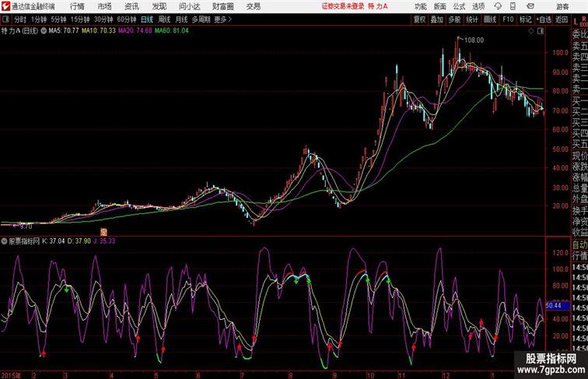Open the 行情 menu

click(x=77, y=6)
